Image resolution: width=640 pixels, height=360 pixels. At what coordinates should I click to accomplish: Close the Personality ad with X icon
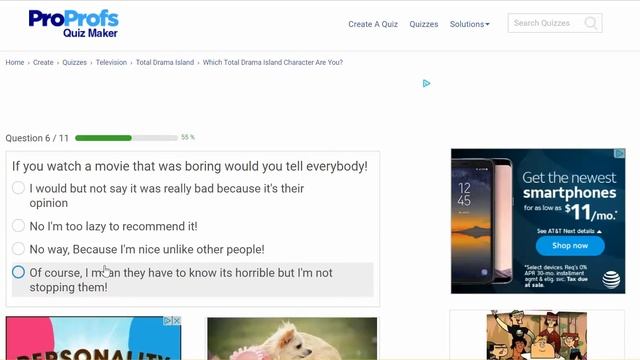(x=177, y=321)
